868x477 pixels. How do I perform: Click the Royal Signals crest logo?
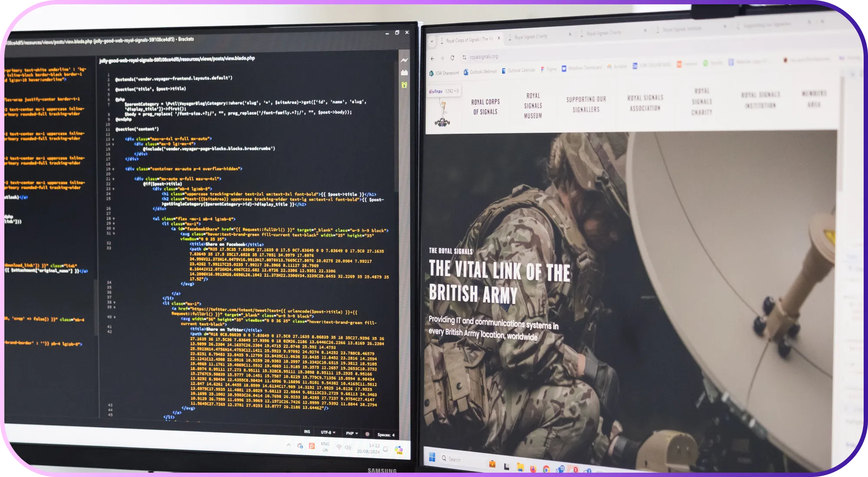(442, 113)
